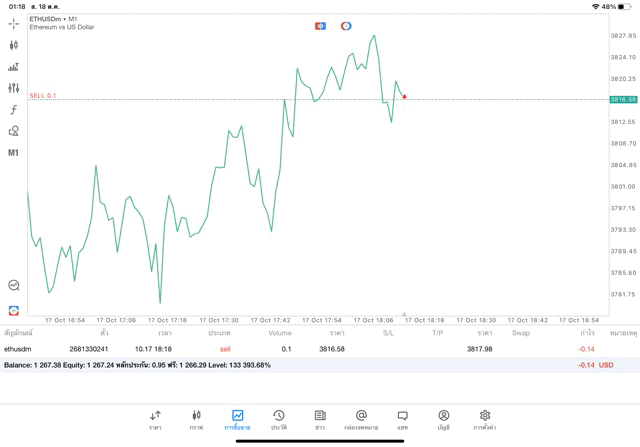
Task: Switch to the ราคา (Quotes) tab
Action: tap(155, 419)
